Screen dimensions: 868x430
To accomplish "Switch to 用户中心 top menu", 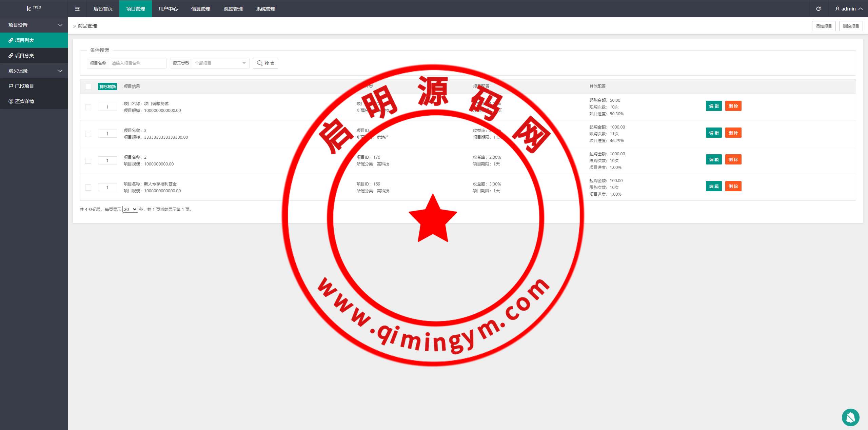I will pyautogui.click(x=168, y=9).
